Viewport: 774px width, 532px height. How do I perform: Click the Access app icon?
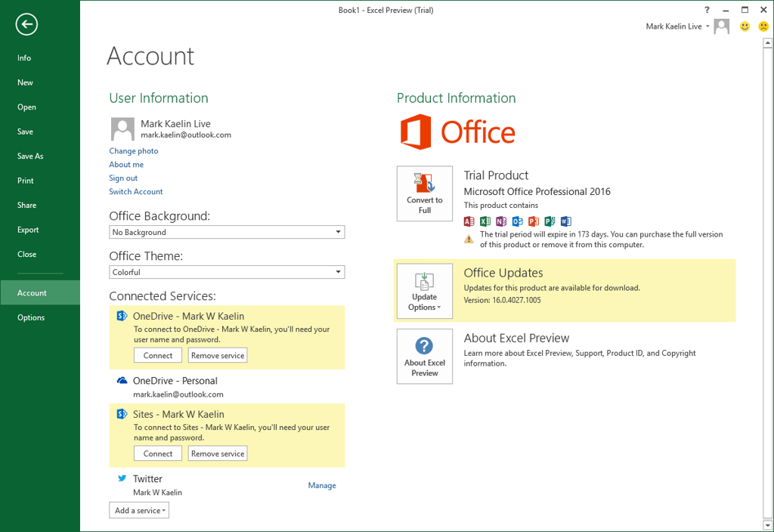[x=469, y=221]
